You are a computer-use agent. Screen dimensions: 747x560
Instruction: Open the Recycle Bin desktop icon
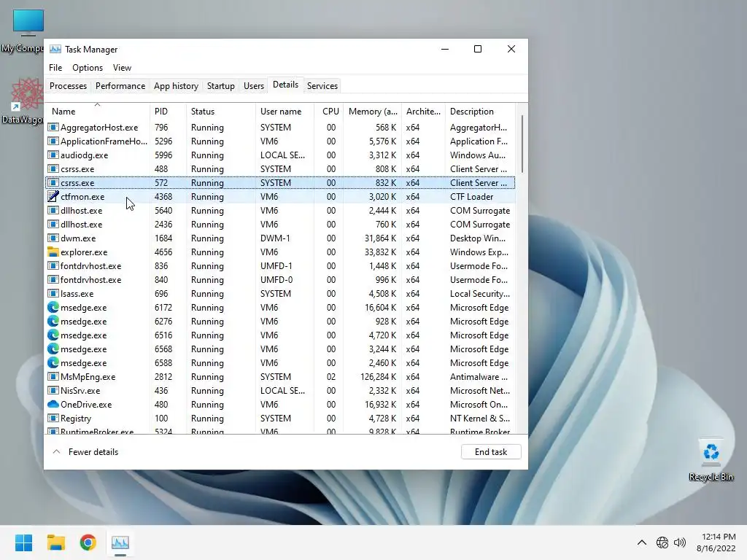pyautogui.click(x=711, y=460)
